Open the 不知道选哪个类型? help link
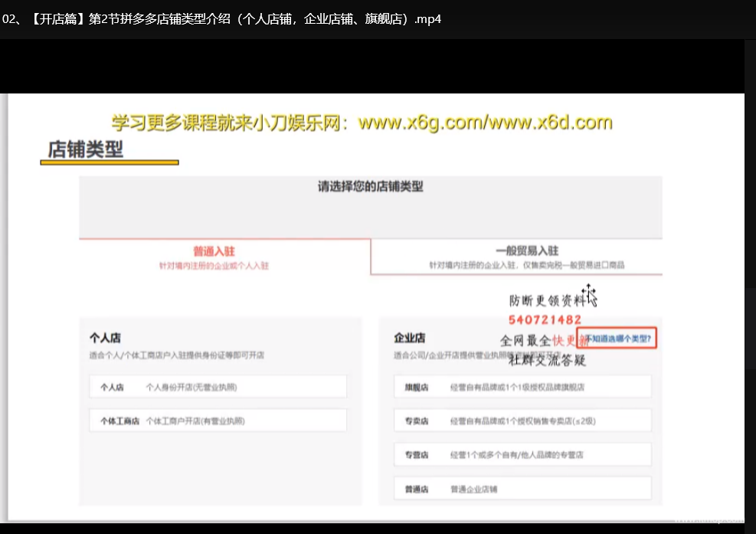Screen dimensions: 756x534 pyautogui.click(x=617, y=338)
